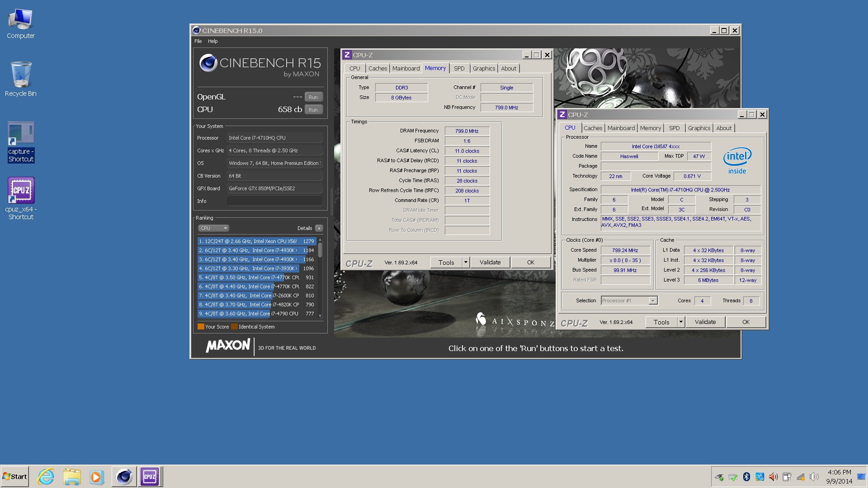This screenshot has width=868, height=488.
Task: Click the Cinebench R15 logo in the left panel
Action: tap(260, 66)
